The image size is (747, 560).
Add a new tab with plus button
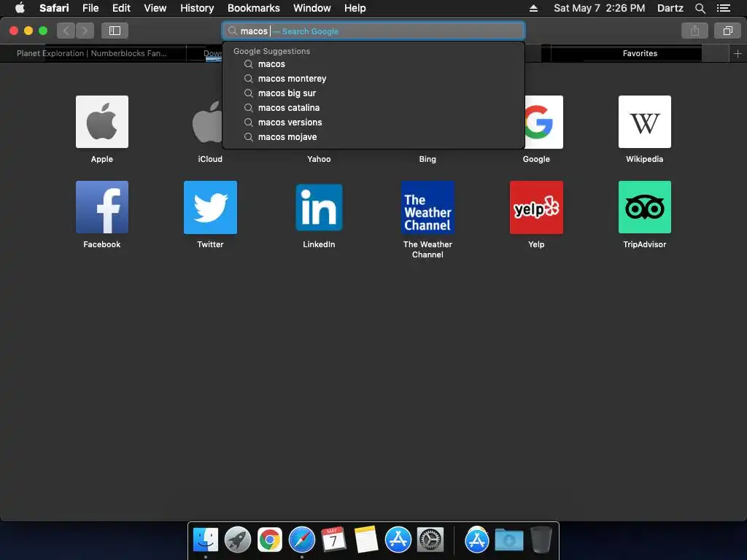pos(738,54)
